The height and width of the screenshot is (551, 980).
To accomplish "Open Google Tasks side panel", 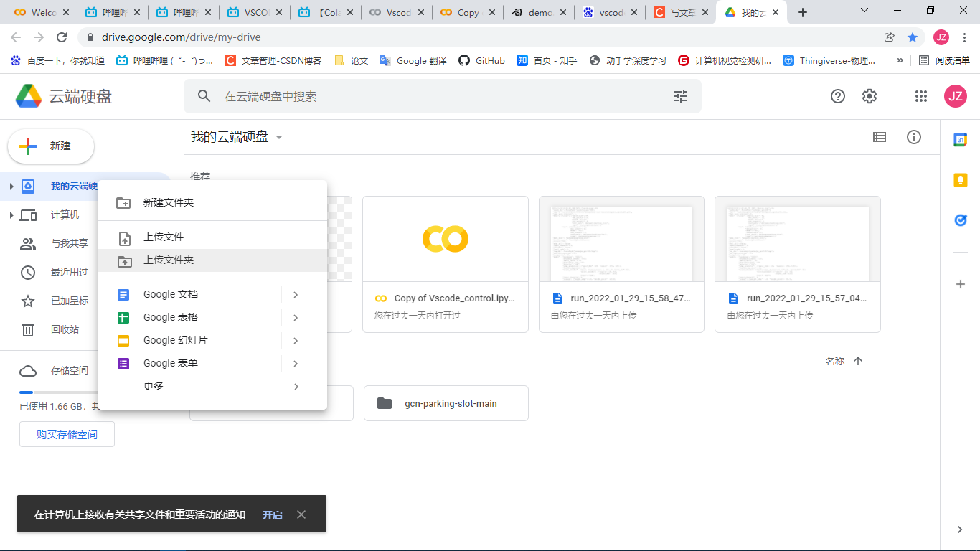I will point(960,220).
